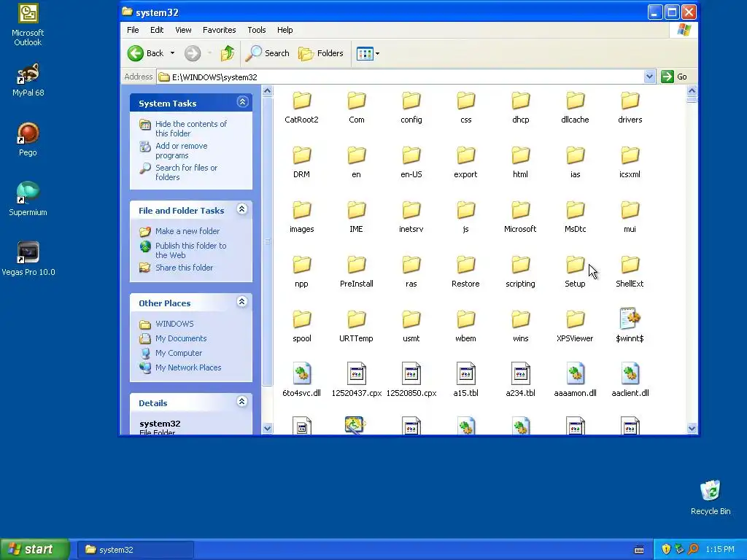Image resolution: width=747 pixels, height=560 pixels.
Task: Select the wbem folder
Action: tap(465, 327)
